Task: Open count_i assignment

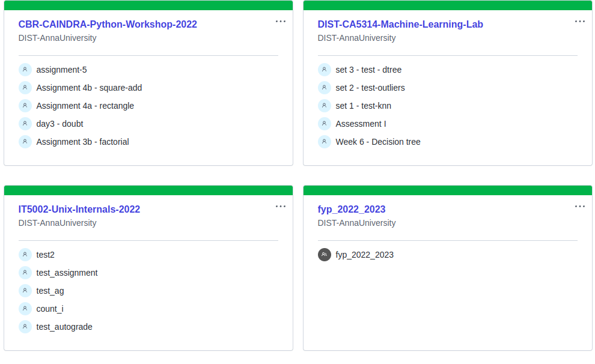Action: [50, 309]
